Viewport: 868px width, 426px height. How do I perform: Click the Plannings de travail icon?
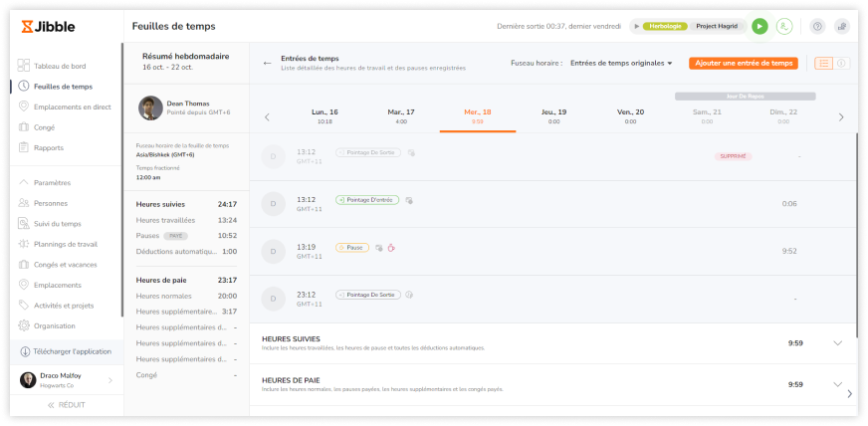23,244
